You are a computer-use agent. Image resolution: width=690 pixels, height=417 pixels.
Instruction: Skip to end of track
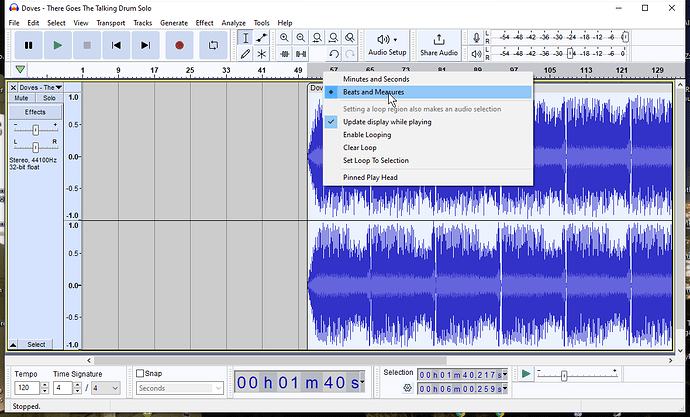click(x=147, y=45)
